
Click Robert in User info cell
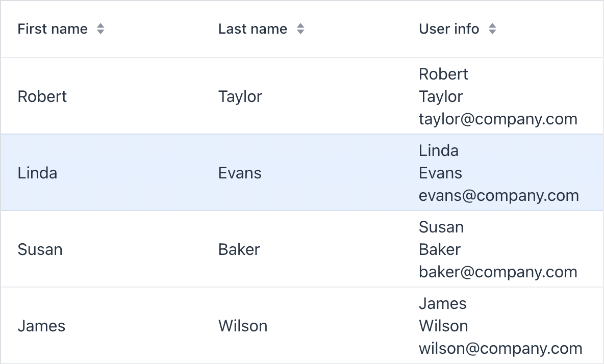(x=443, y=74)
